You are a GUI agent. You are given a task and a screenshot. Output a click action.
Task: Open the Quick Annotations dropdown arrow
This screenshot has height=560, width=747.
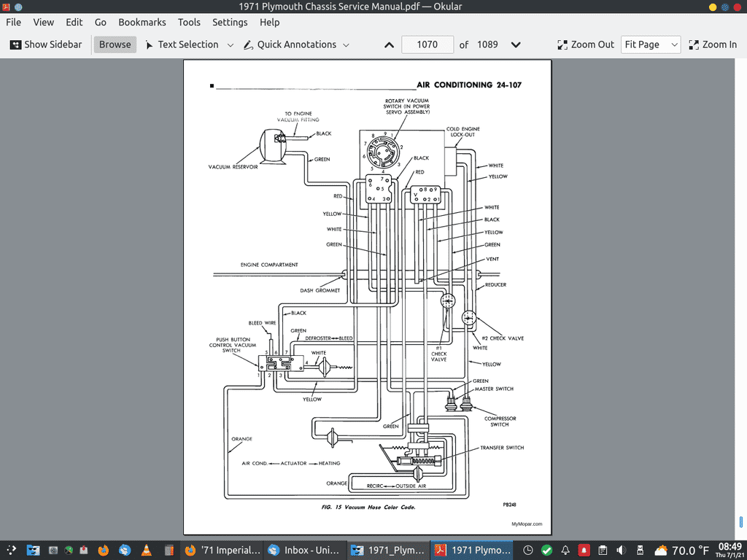tap(346, 44)
